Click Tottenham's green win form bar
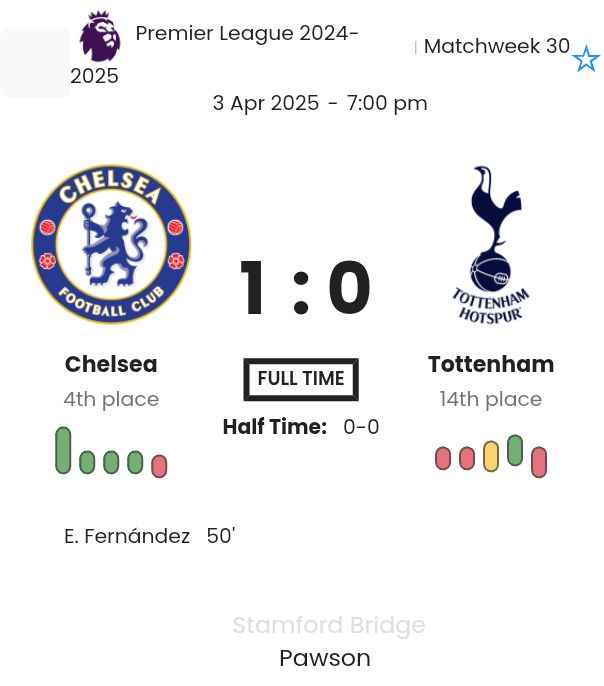 (515, 450)
